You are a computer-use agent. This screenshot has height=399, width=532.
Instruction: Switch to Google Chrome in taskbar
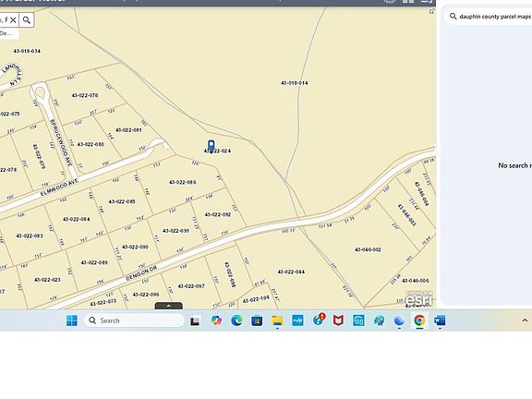tap(419, 320)
